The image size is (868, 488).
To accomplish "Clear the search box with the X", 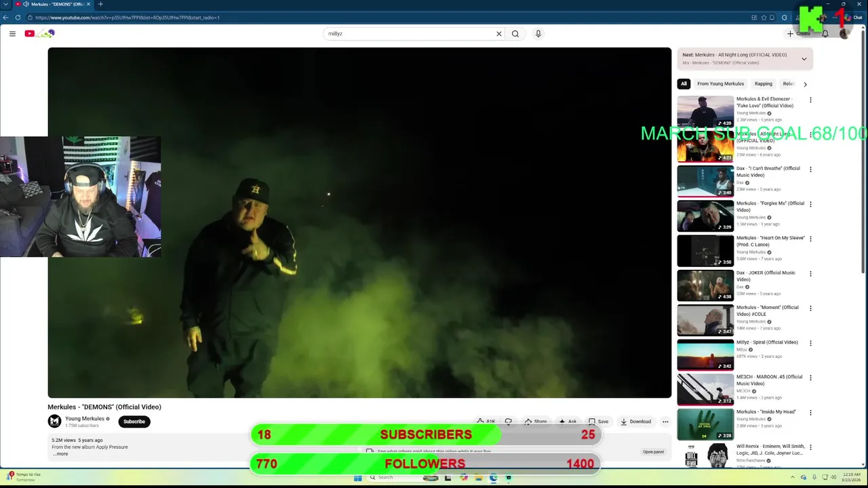I will (499, 34).
